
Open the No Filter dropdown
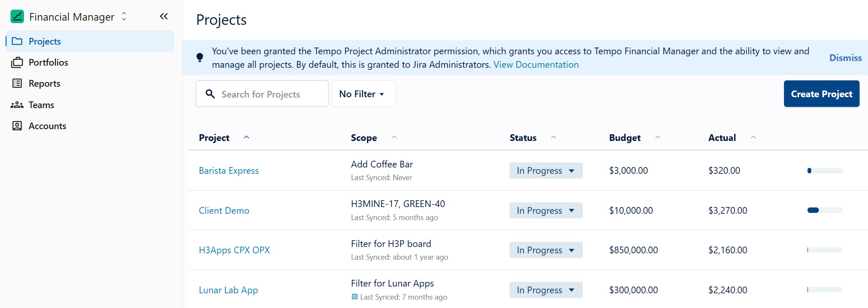(363, 94)
